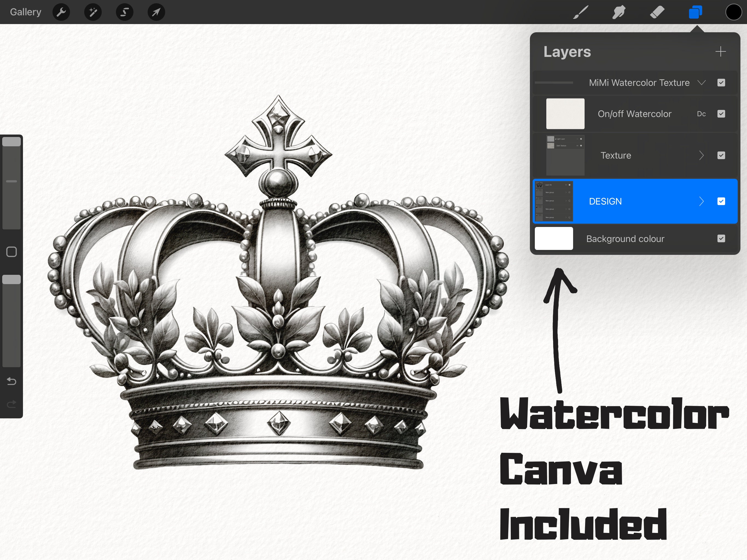747x560 pixels.
Task: Collapse the MiMi Watercolor Texture group
Action: (701, 83)
